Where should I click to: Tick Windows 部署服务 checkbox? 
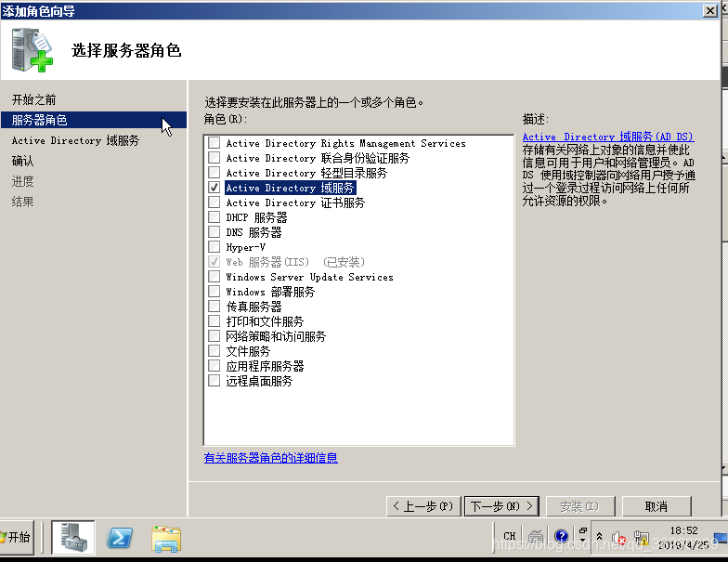(x=214, y=292)
